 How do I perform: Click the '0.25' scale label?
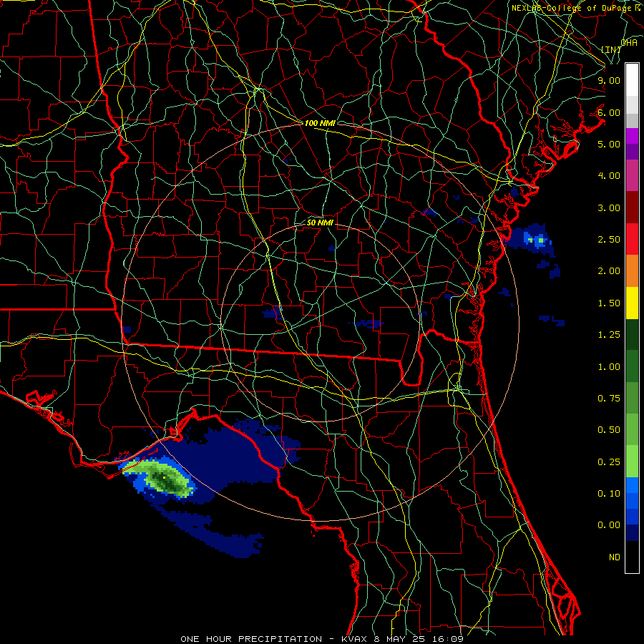click(609, 462)
